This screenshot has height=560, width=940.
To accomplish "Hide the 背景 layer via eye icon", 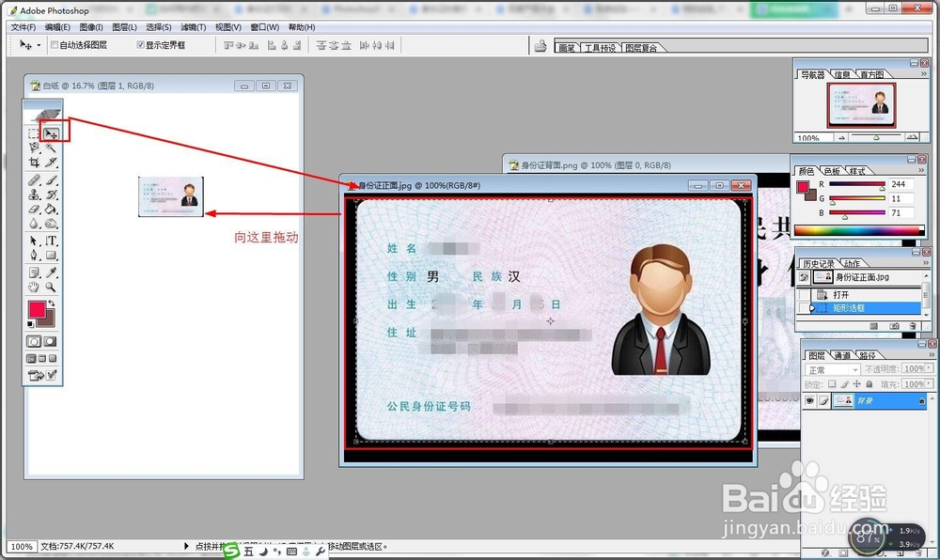I will (x=809, y=400).
